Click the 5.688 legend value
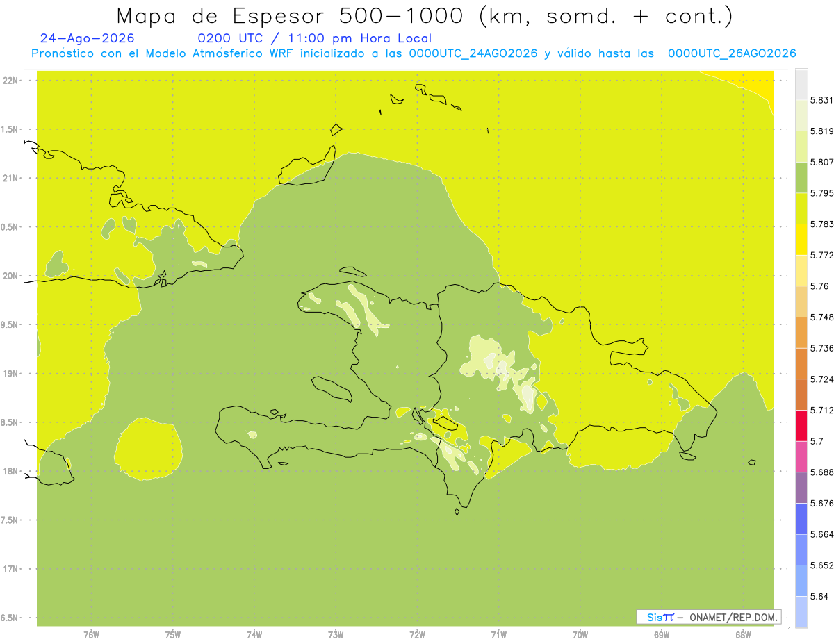This screenshot has height=644, width=834. coord(821,472)
